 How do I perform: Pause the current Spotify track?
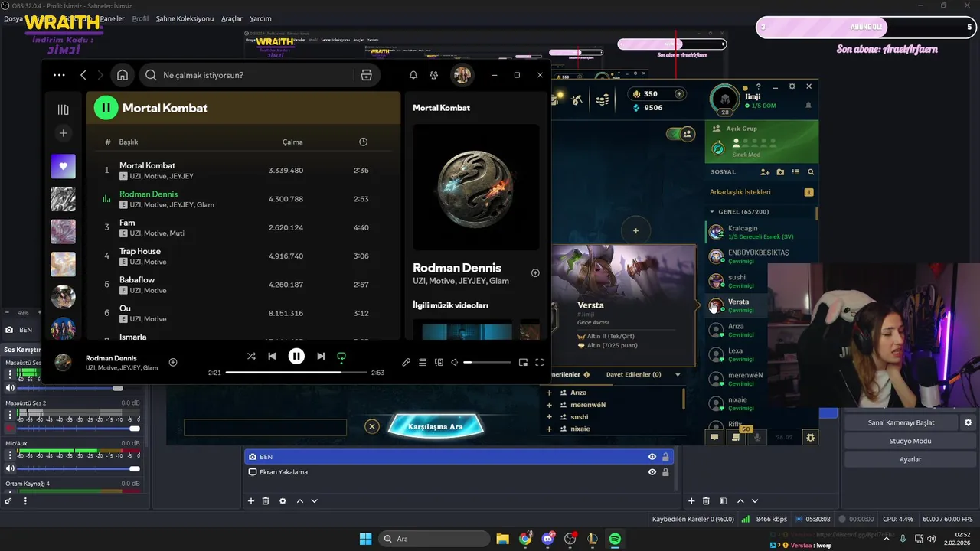coord(296,356)
